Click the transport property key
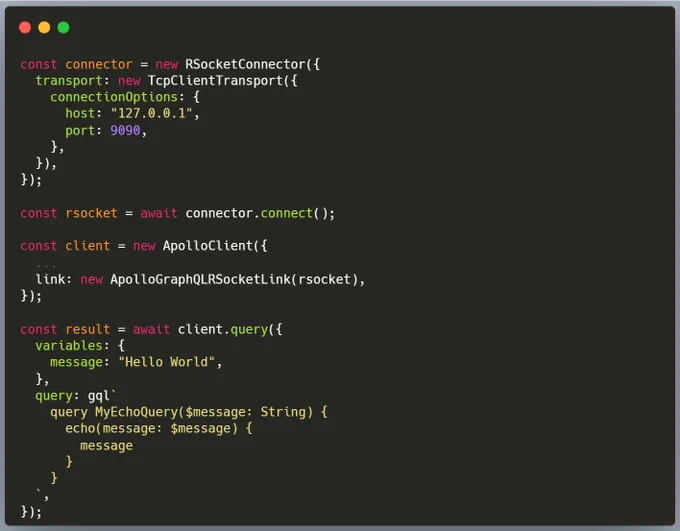The image size is (680, 531). click(69, 81)
